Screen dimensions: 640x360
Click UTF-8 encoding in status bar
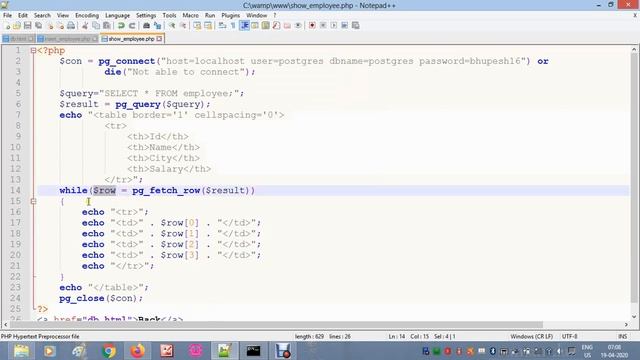pos(569,337)
